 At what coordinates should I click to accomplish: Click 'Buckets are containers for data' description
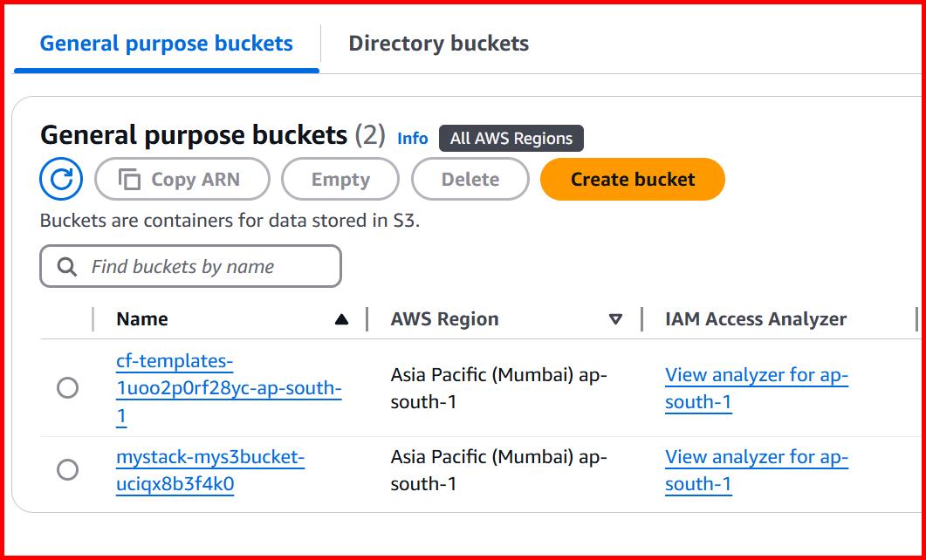[x=230, y=221]
